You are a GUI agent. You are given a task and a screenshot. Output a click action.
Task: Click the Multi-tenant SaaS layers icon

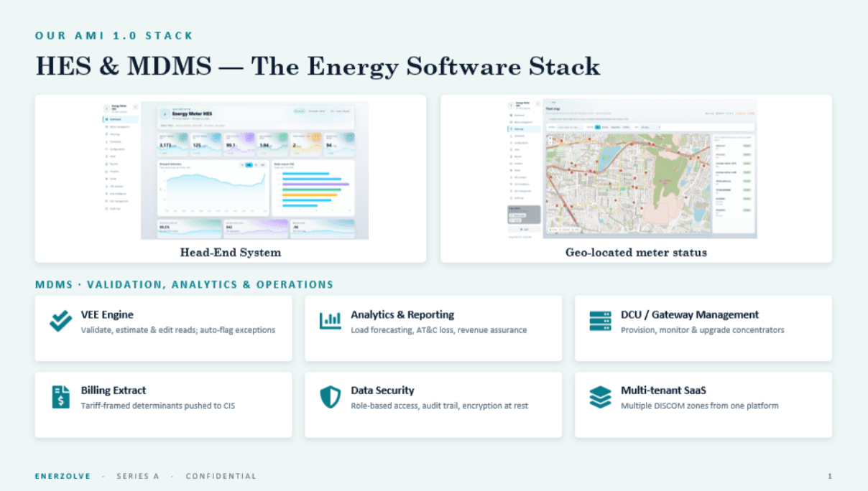tap(600, 397)
